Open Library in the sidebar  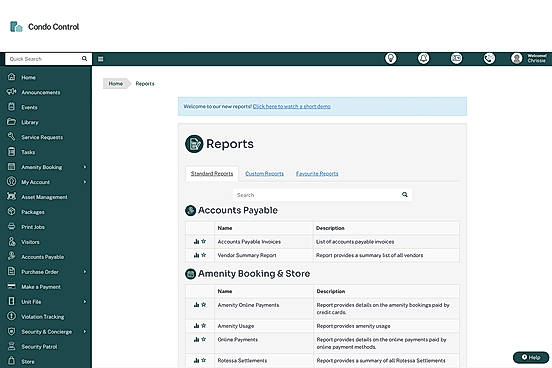click(x=30, y=122)
